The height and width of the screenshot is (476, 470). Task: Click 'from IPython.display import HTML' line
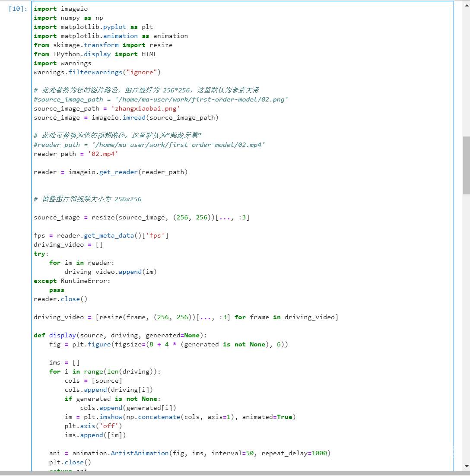coord(95,54)
